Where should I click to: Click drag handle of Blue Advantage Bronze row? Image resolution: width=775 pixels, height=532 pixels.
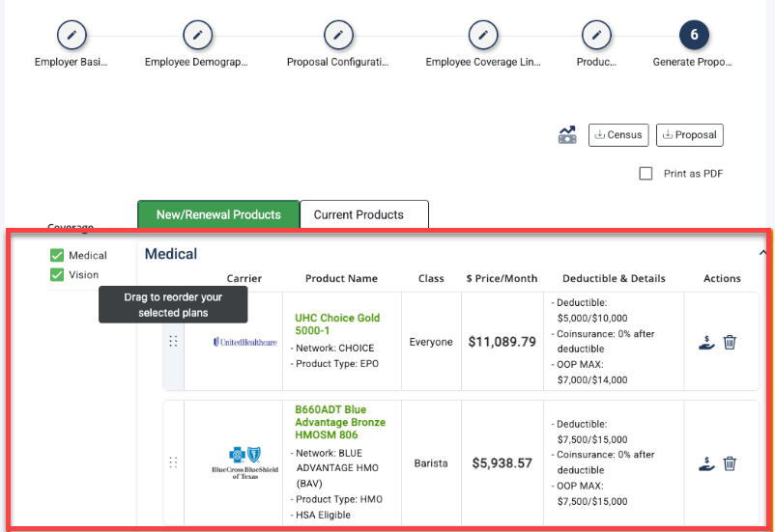tap(173, 462)
